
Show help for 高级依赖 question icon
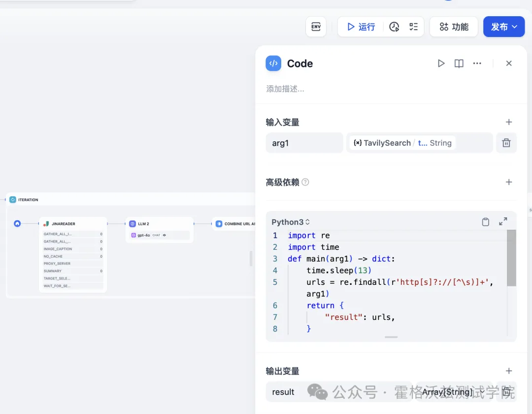(x=305, y=182)
